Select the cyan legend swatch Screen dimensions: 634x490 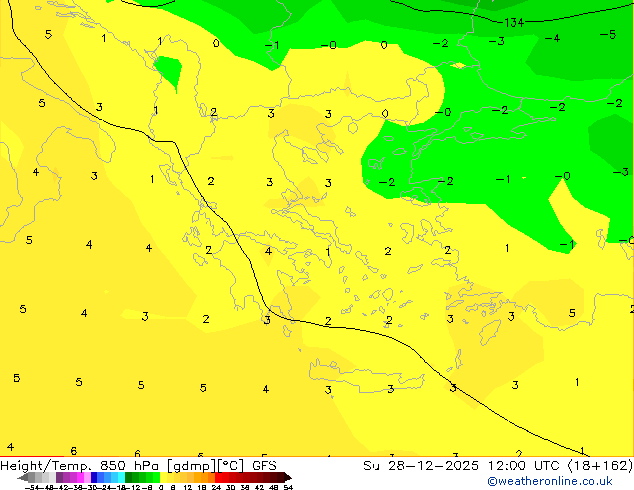[x=121, y=477]
